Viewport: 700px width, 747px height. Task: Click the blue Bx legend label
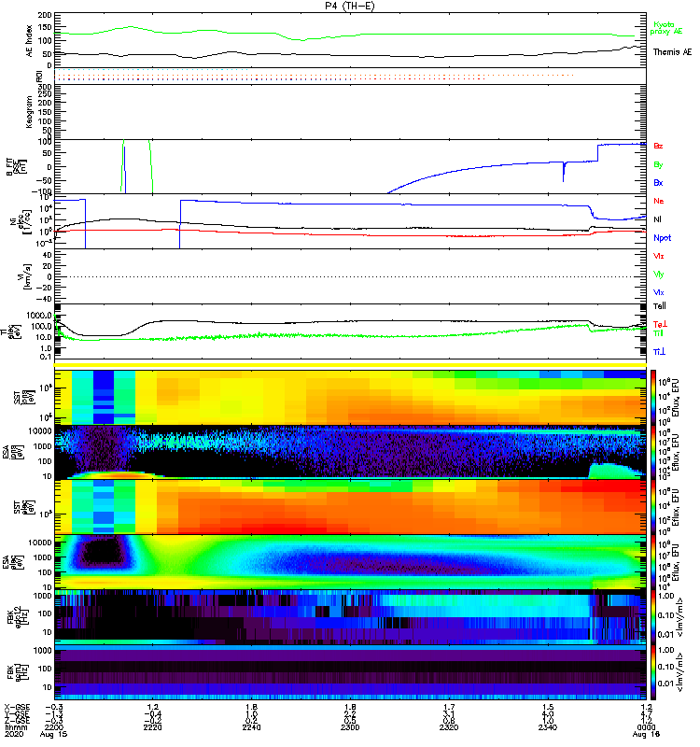click(x=658, y=183)
